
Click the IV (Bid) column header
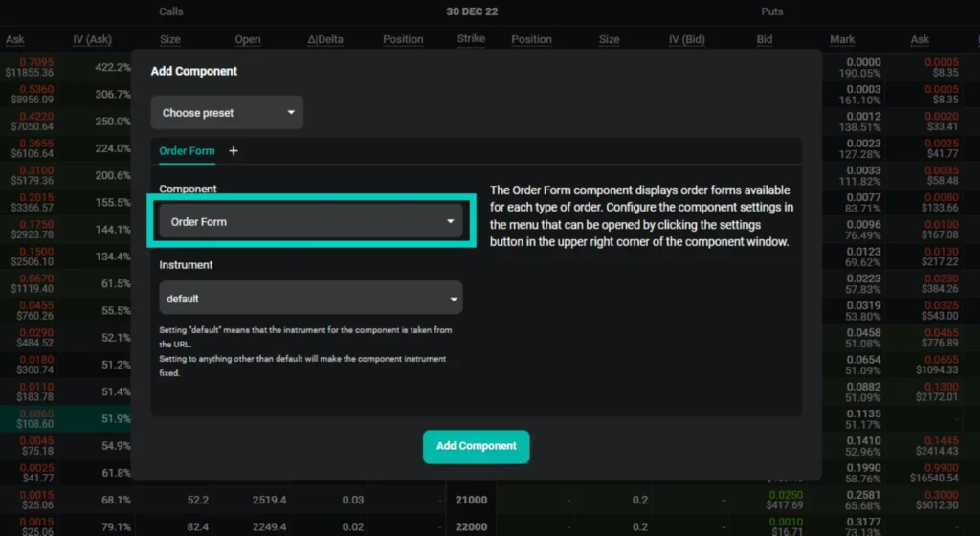click(x=687, y=40)
